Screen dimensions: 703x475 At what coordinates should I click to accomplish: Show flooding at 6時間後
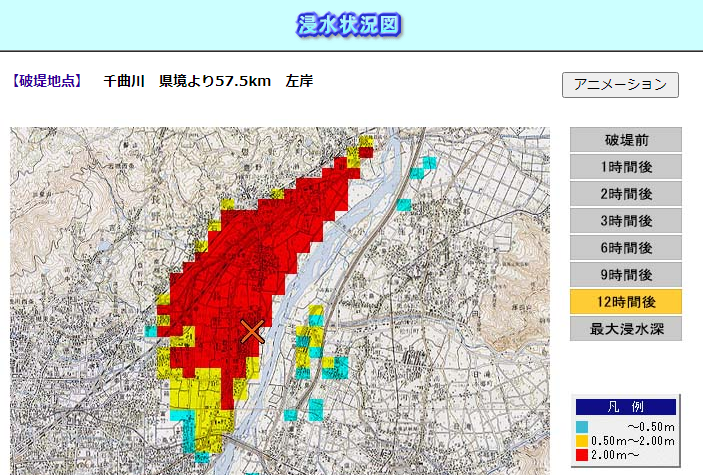coord(626,248)
